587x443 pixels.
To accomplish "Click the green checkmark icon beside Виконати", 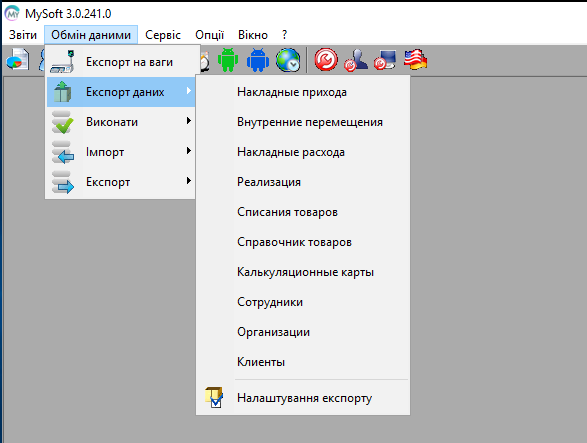I will [x=63, y=122].
